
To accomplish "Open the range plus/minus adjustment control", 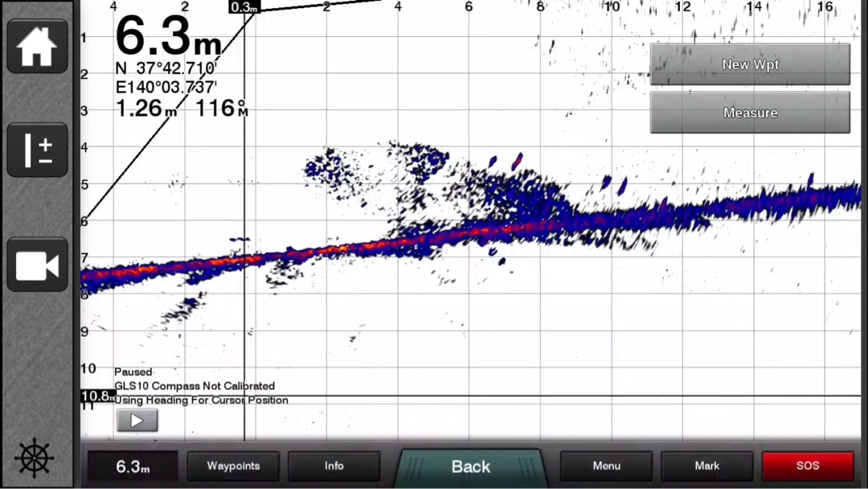I will (x=37, y=150).
